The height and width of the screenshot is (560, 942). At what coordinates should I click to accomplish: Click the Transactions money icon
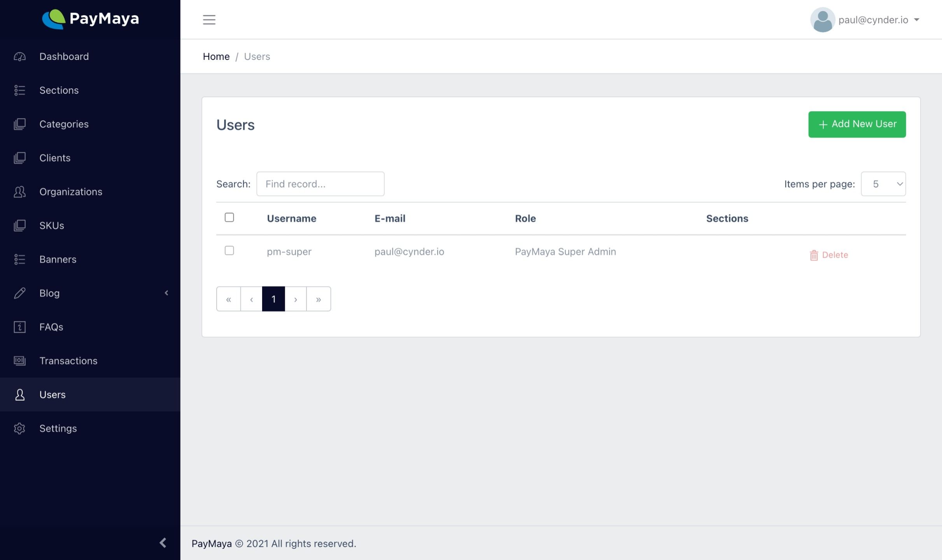click(x=19, y=361)
